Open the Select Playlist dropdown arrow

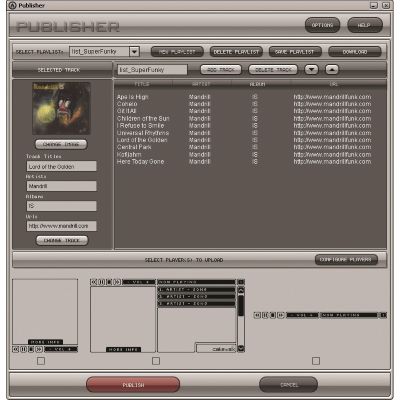134,52
